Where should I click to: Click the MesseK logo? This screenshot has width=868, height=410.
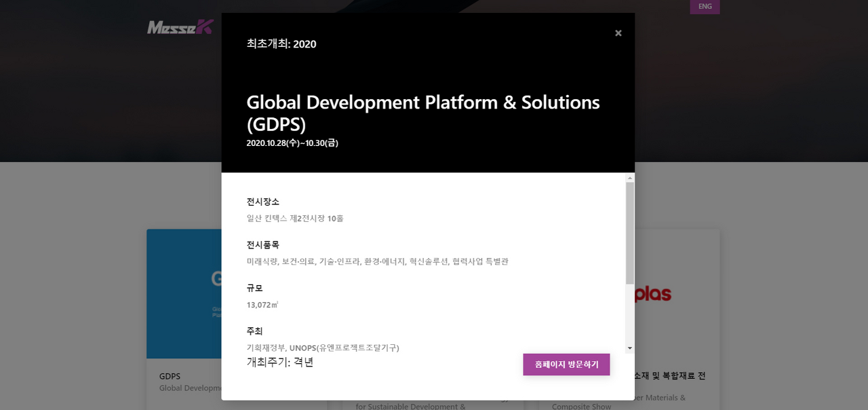tap(180, 27)
